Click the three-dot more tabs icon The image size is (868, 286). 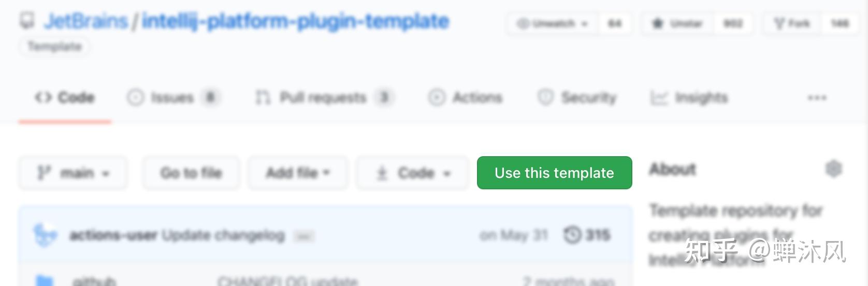coord(817,98)
